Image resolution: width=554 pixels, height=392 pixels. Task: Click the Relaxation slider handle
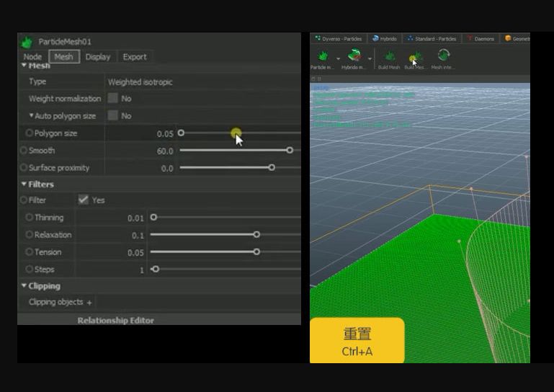tap(257, 234)
